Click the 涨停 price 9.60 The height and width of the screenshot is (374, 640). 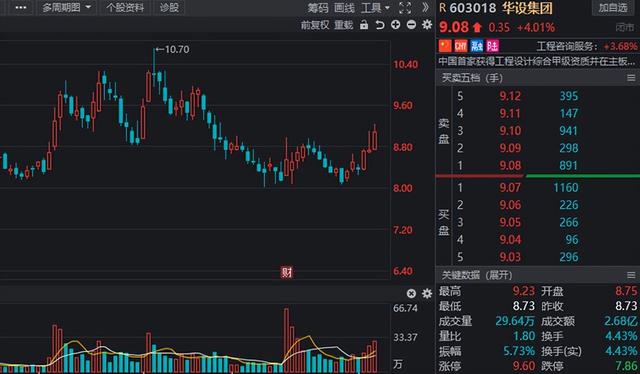point(524,365)
